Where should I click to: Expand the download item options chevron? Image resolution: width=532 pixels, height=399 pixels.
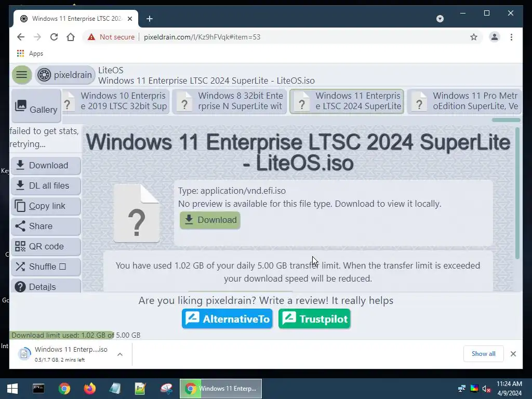(x=120, y=354)
